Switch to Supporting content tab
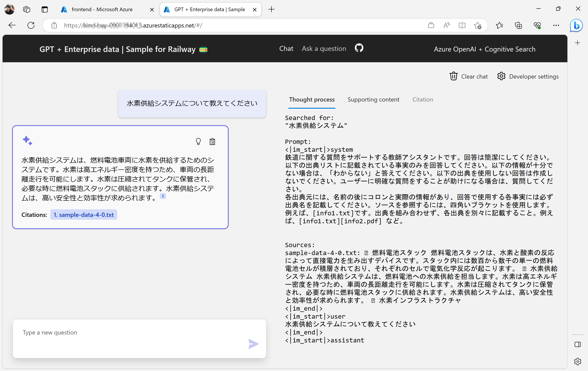Screen dimensions: 588x371 pyautogui.click(x=373, y=100)
